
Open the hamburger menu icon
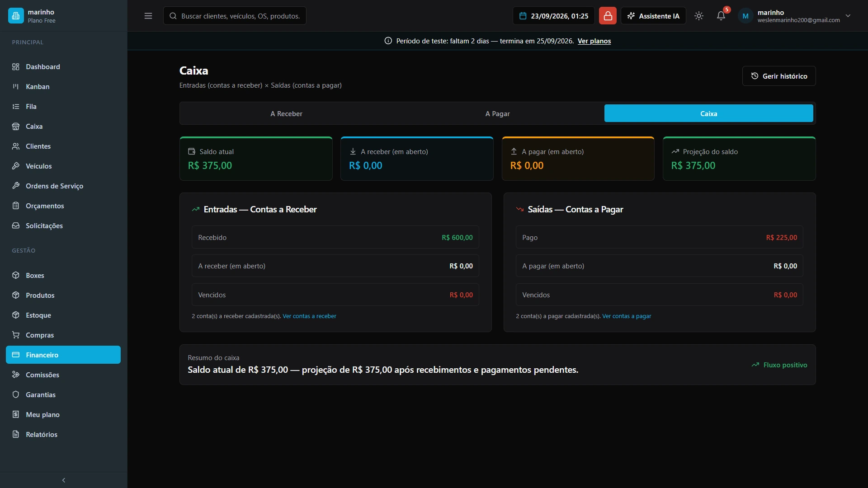(148, 16)
